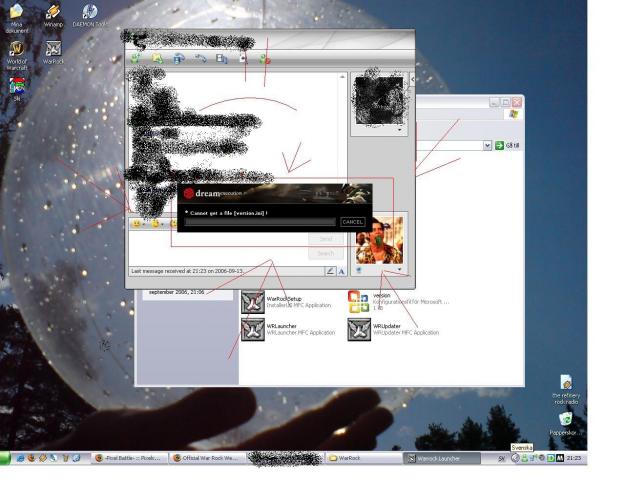Screen dimensions: 625x500
Task: Cancel the Warrock launcher download dialog
Action: (x=352, y=222)
